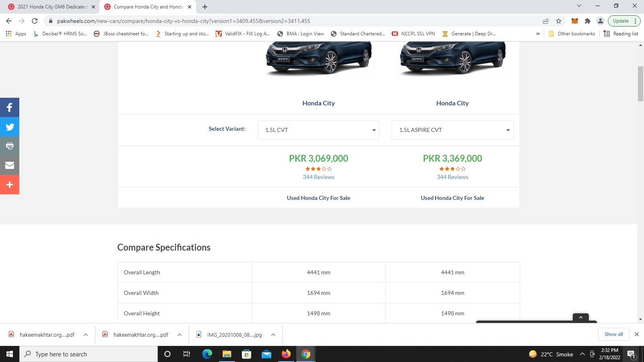This screenshot has width=644, height=362.
Task: Go forward in browser history
Action: click(22, 21)
